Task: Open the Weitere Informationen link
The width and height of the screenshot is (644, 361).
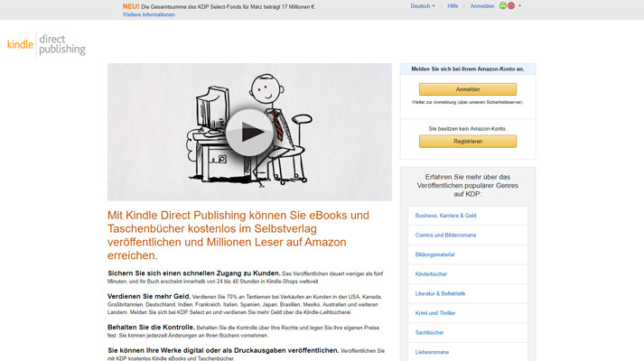Action: click(x=149, y=14)
